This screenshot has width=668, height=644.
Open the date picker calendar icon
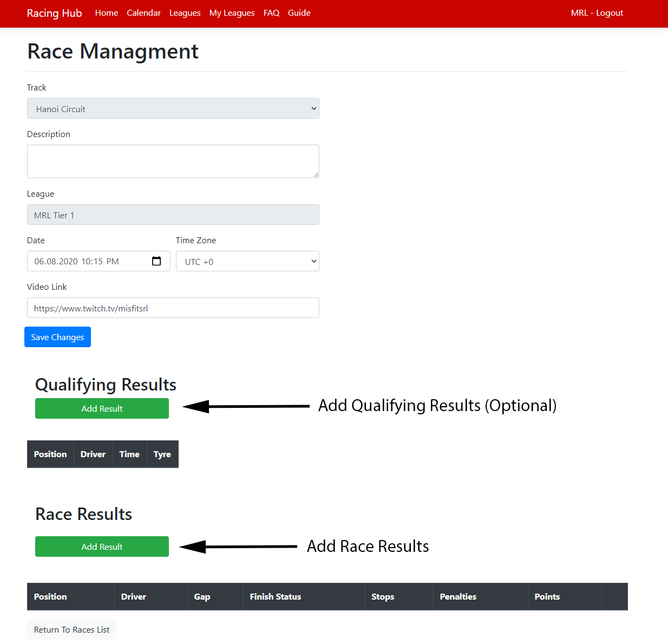click(156, 261)
